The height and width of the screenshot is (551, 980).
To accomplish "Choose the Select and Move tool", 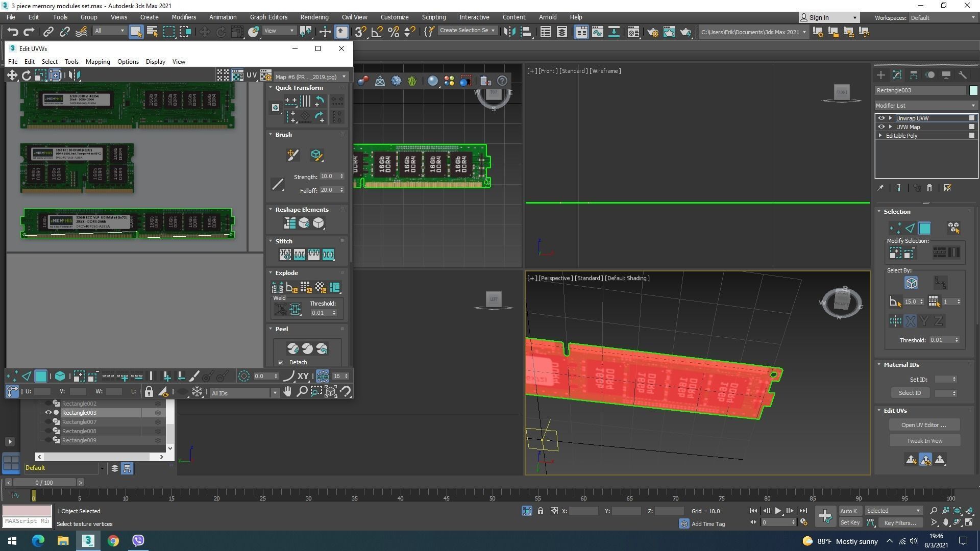I will 204,32.
